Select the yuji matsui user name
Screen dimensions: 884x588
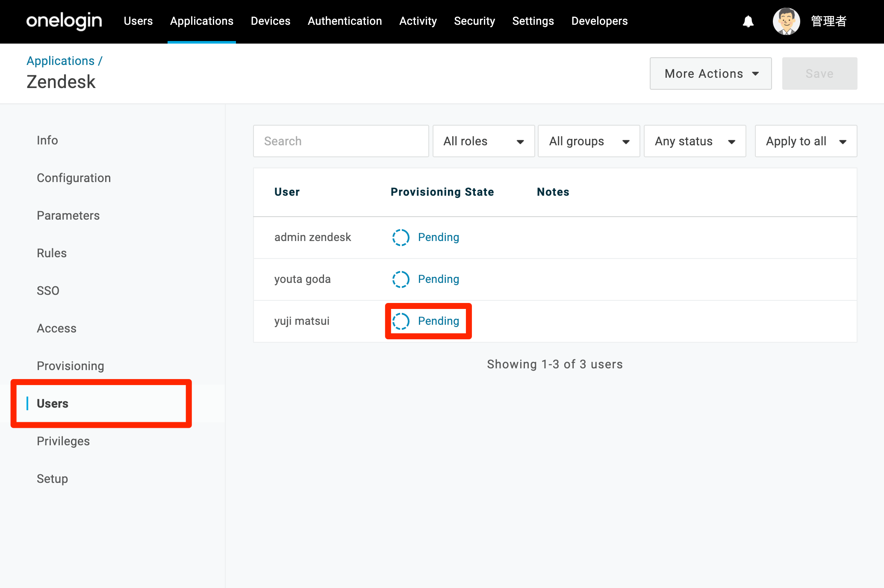pyautogui.click(x=302, y=321)
